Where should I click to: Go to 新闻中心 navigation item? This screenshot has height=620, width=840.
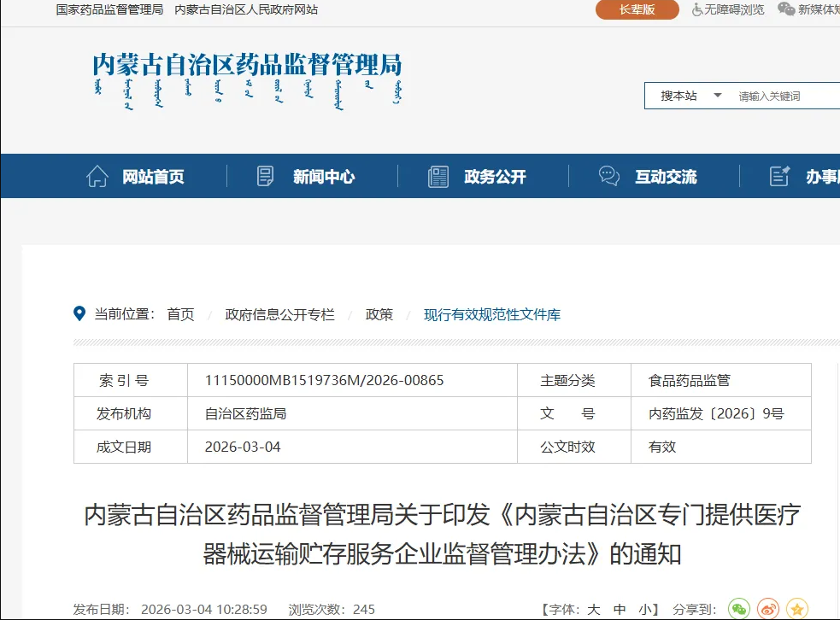tap(324, 177)
